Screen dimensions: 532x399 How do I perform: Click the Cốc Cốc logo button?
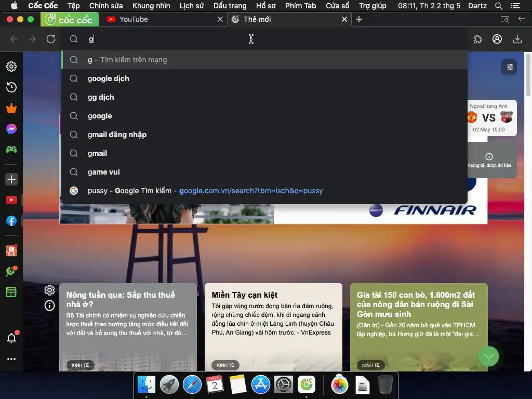coord(70,19)
